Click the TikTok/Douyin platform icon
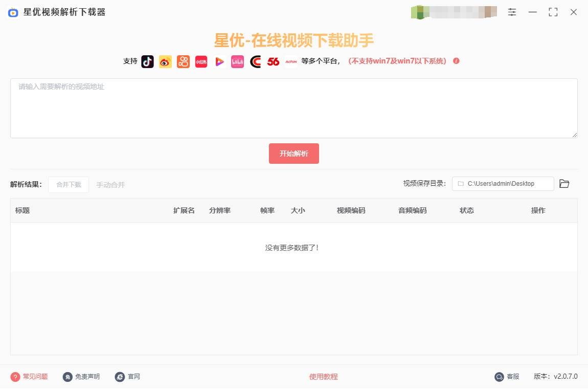This screenshot has height=389, width=588. pos(147,61)
